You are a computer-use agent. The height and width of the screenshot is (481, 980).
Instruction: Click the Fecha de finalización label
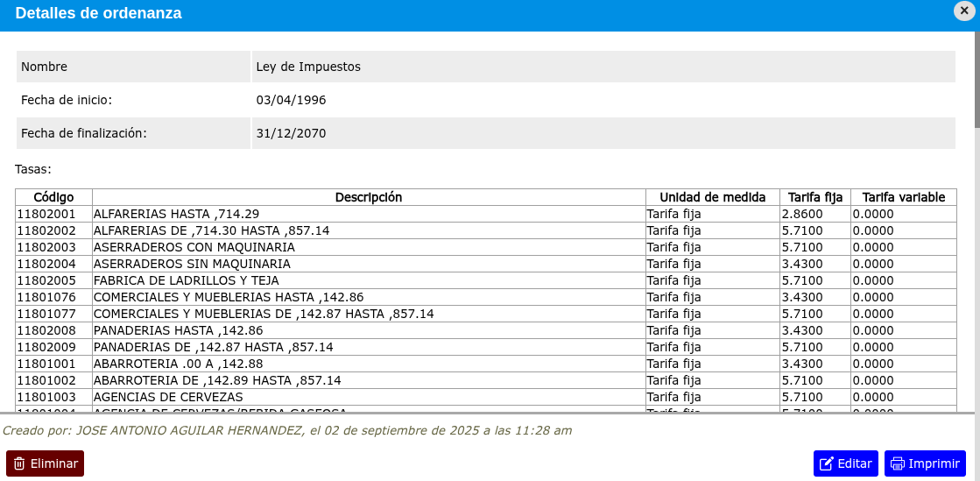click(x=84, y=133)
